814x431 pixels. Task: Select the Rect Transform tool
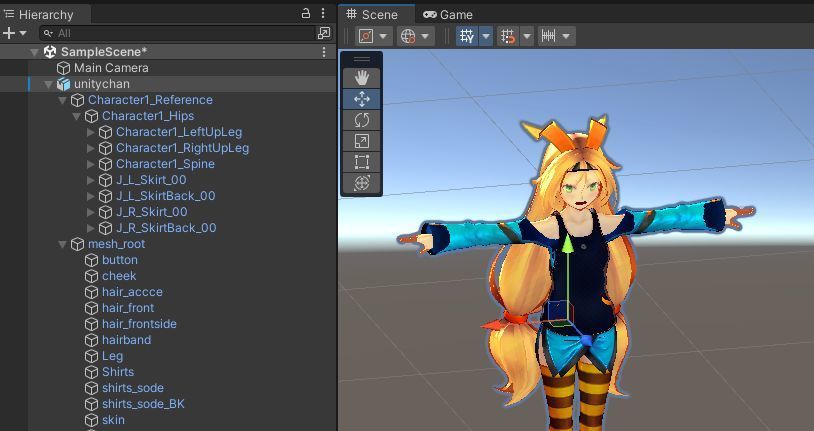[362, 162]
